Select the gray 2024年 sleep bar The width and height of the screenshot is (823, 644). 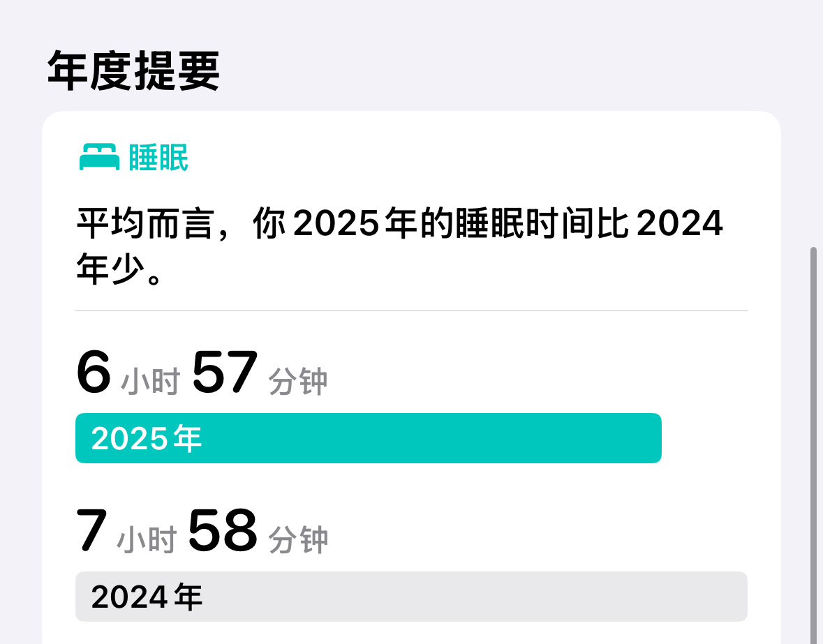412,597
